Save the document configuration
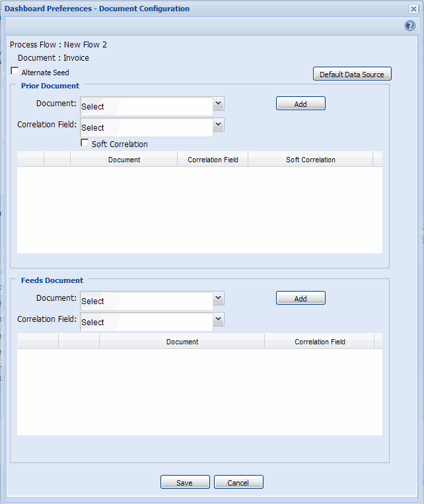 pyautogui.click(x=185, y=482)
